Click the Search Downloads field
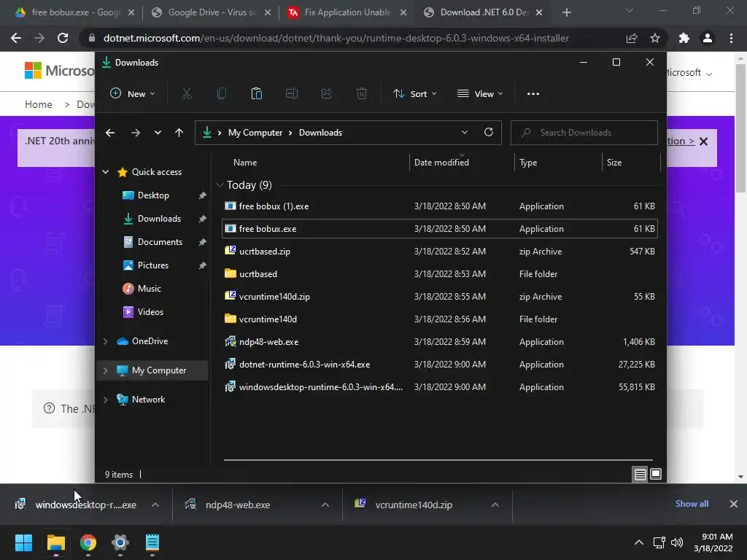The width and height of the screenshot is (747, 560). coord(584,133)
